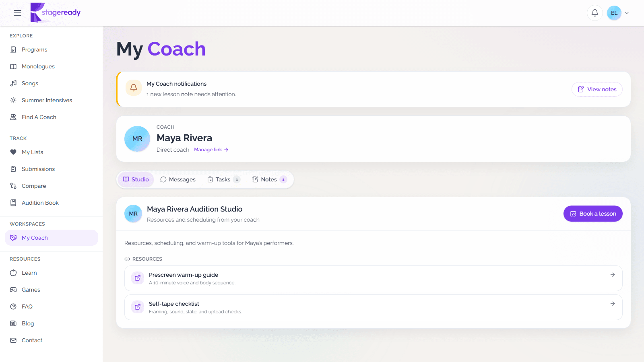Switch to the Notes tab
Screen dimensions: 644x362
270,179
